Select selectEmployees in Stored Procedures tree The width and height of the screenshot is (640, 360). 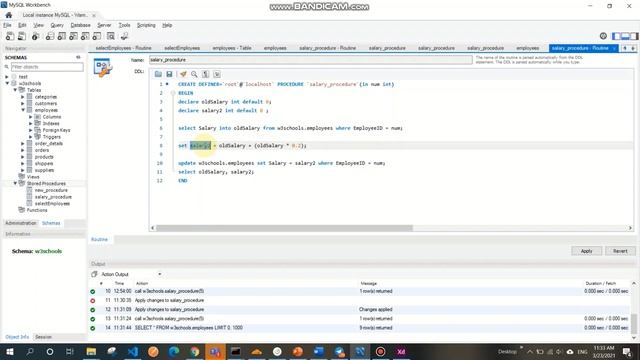click(52, 203)
